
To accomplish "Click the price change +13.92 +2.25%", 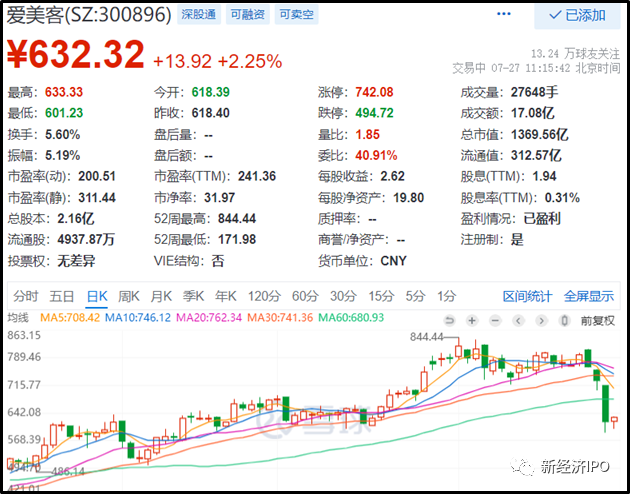I will (217, 61).
